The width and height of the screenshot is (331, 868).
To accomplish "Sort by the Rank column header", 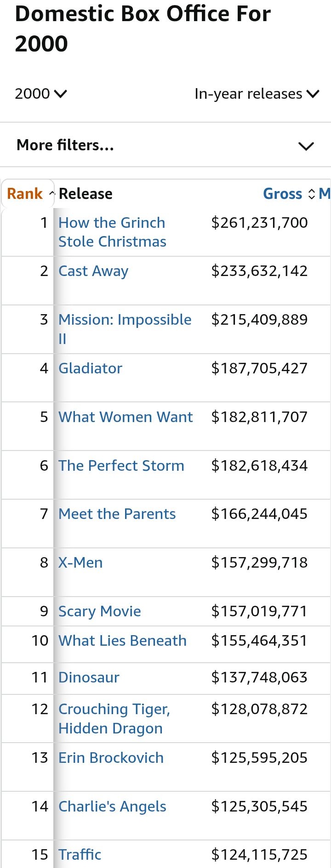I will click(x=25, y=194).
